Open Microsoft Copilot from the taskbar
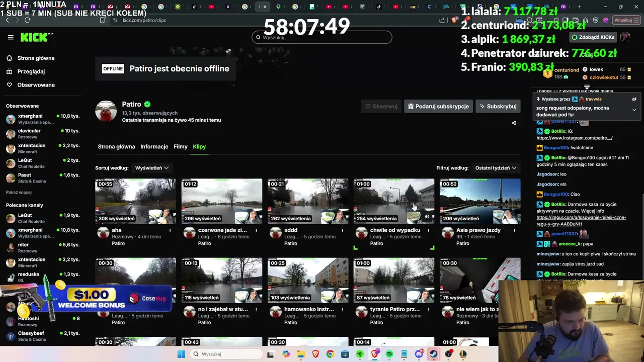 pos(286,354)
